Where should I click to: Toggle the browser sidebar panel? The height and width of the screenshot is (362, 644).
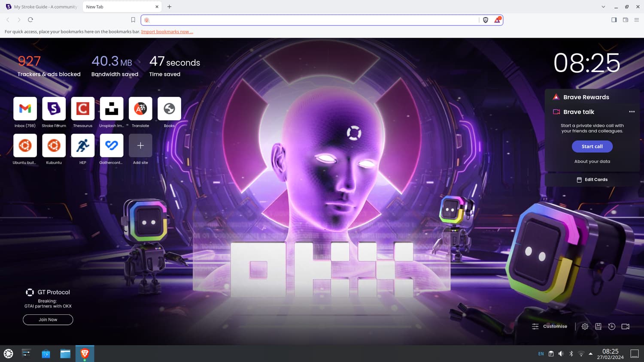click(x=614, y=20)
